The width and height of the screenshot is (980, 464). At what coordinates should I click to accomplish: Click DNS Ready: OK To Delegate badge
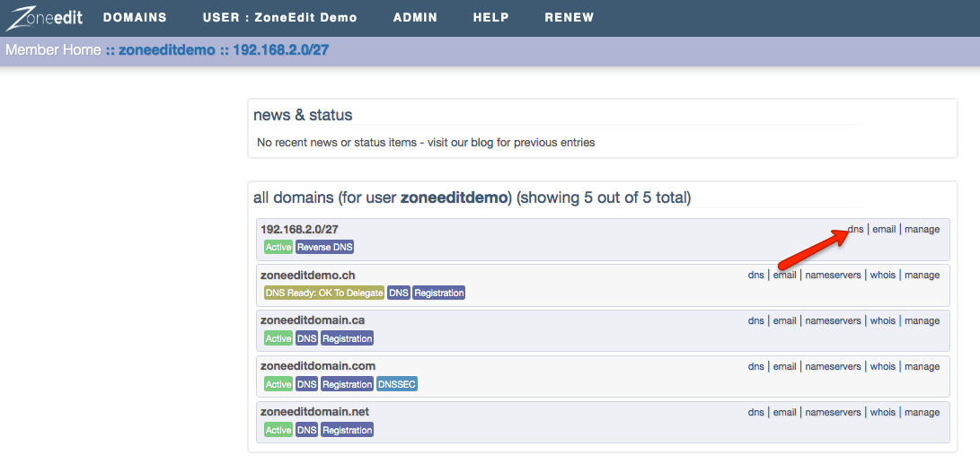pos(324,293)
